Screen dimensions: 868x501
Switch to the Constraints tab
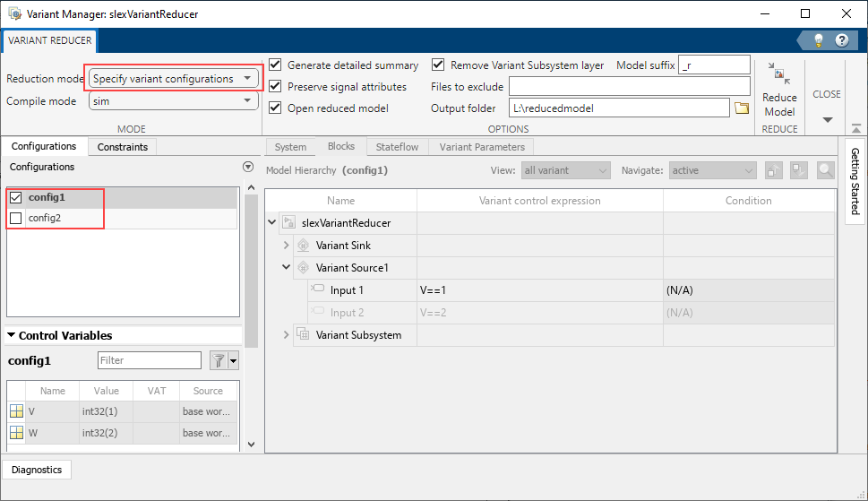point(122,147)
